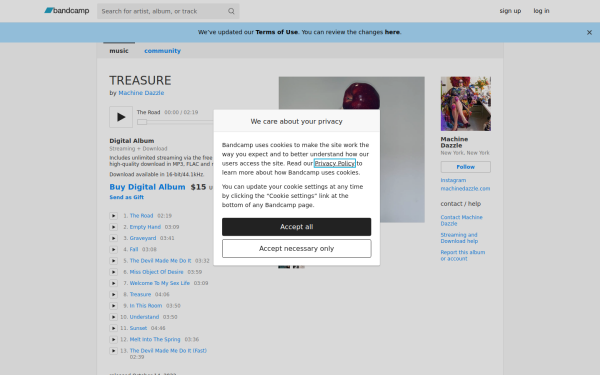Open Graveyard track link
Image resolution: width=600 pixels, height=375 pixels.
(143, 238)
